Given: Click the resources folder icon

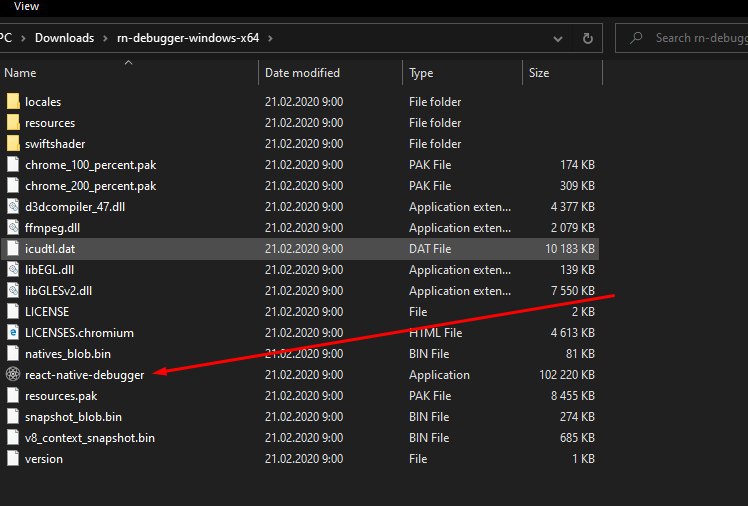Looking at the screenshot, I should 13,123.
